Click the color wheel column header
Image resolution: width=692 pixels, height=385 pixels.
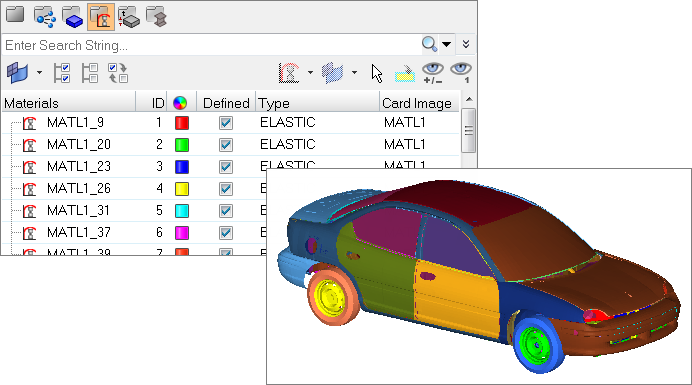pos(180,103)
